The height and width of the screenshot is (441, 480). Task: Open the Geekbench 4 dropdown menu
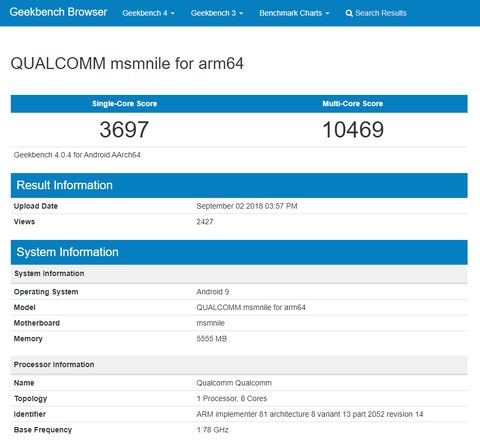point(148,13)
